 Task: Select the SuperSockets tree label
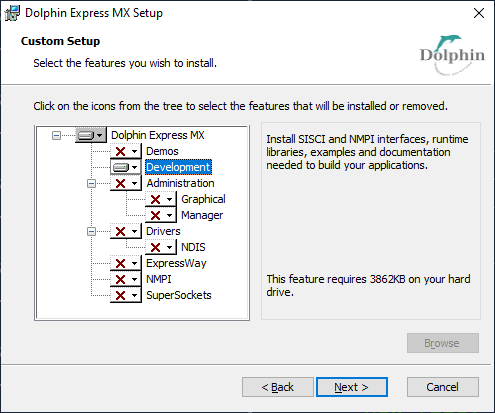[x=179, y=295]
